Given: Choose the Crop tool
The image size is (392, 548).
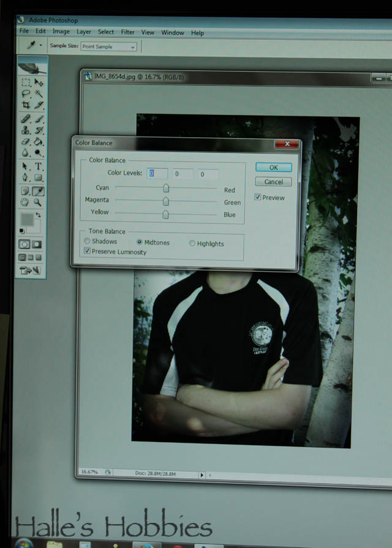Looking at the screenshot, I should click(x=25, y=106).
